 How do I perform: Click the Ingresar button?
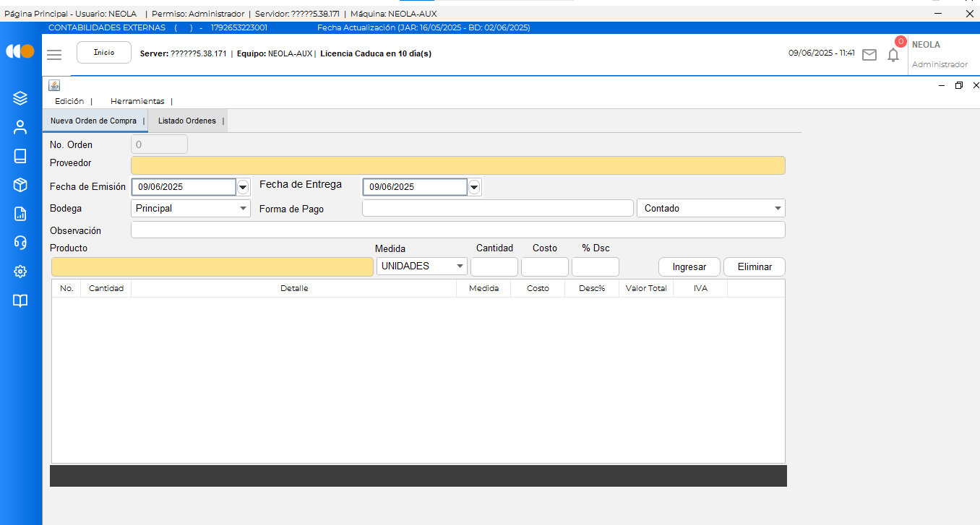click(x=689, y=266)
